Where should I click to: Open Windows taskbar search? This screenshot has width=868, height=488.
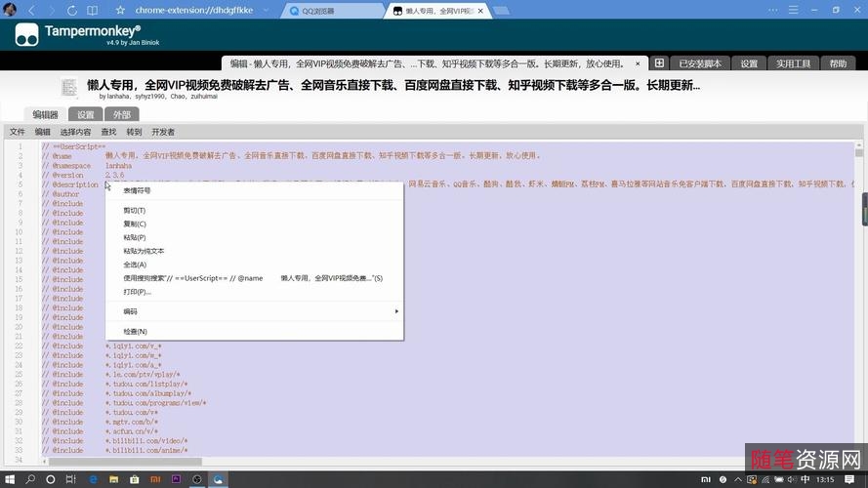coord(30,479)
